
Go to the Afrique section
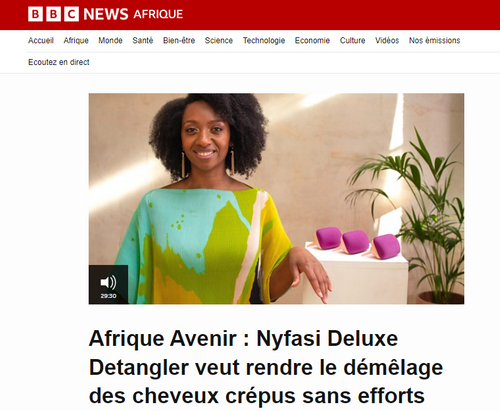[76, 40]
